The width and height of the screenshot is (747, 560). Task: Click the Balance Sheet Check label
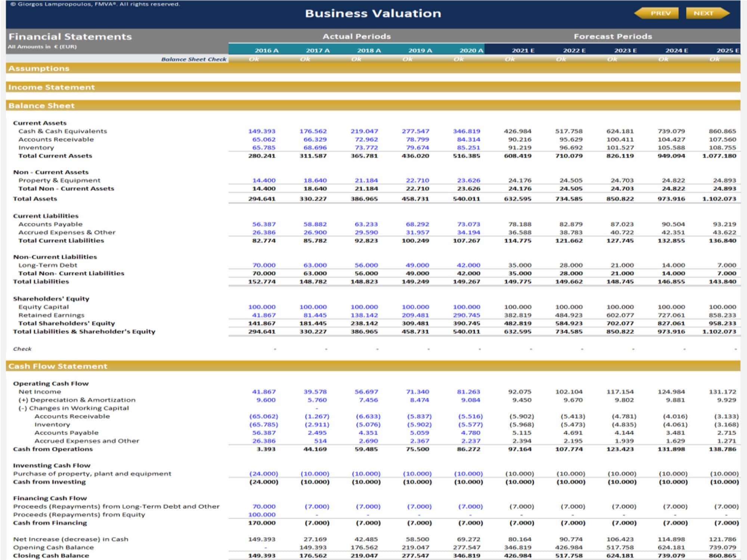[x=193, y=59]
